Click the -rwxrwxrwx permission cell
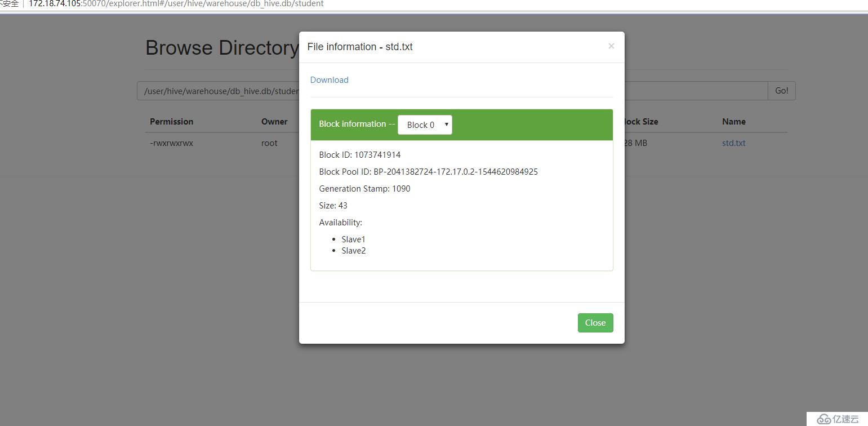The height and width of the screenshot is (426, 868). pyautogui.click(x=171, y=143)
